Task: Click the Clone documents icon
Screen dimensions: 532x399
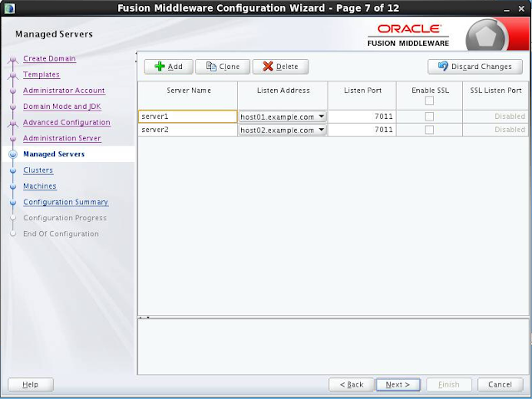Action: (211, 66)
